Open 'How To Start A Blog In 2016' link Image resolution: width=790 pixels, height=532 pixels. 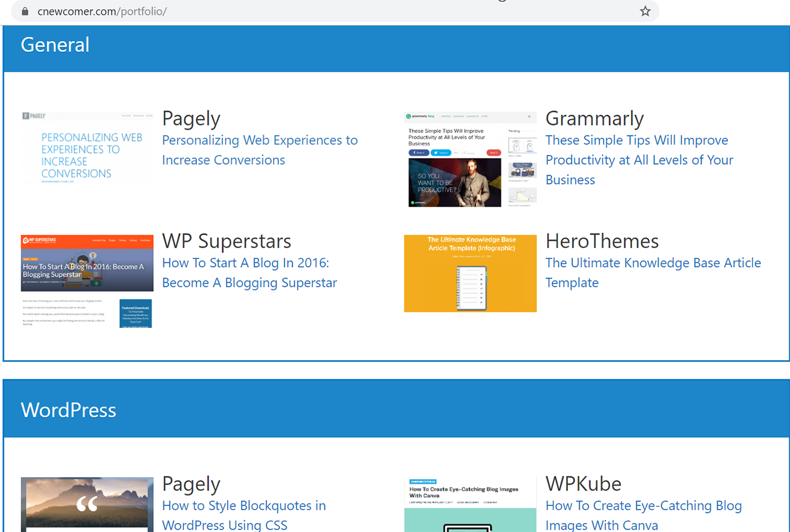click(249, 272)
